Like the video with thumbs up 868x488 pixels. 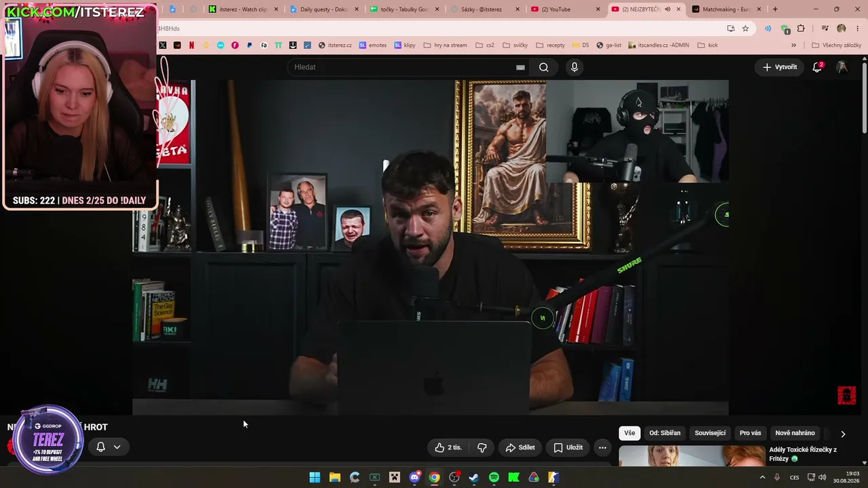(449, 447)
